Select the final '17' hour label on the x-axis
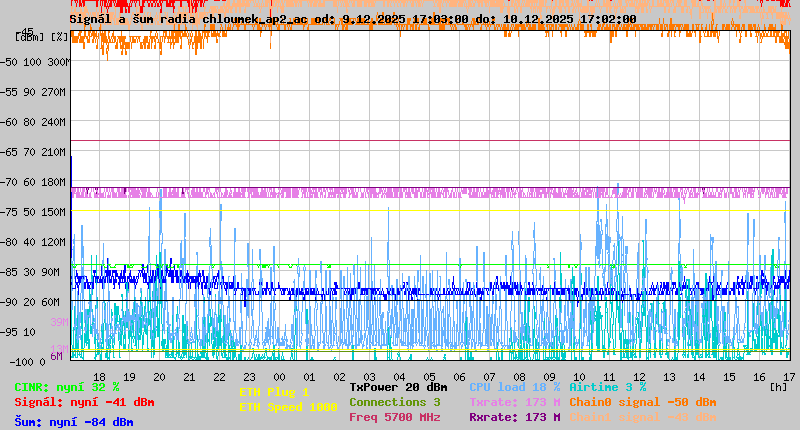The image size is (800, 430). click(789, 377)
